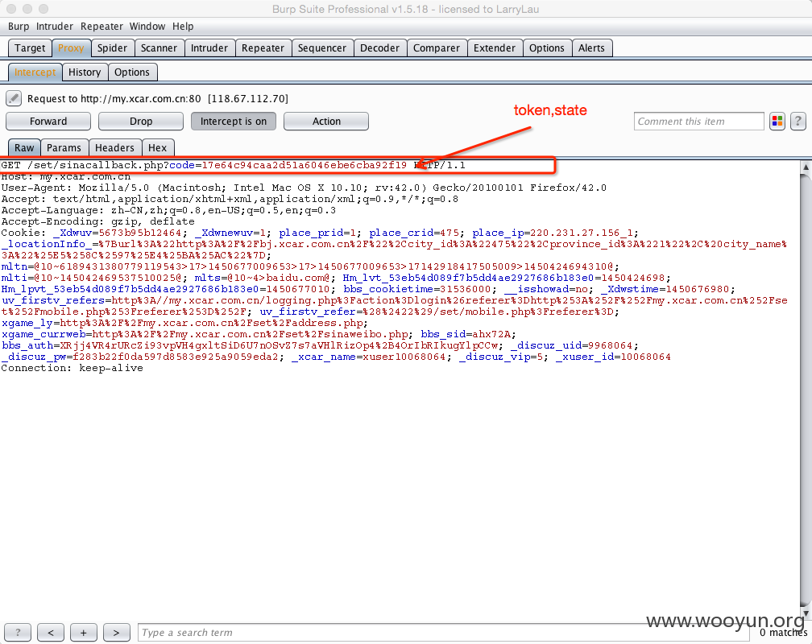Click the plus search options button

pyautogui.click(x=84, y=632)
